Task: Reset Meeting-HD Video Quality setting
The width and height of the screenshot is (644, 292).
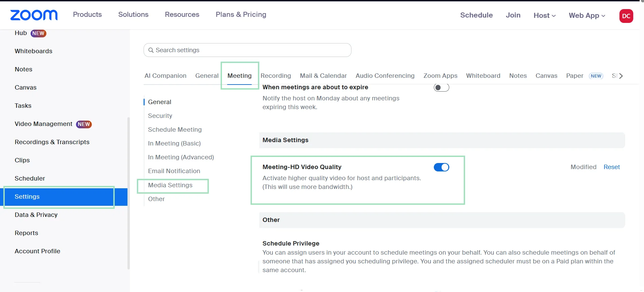Action: coord(611,167)
